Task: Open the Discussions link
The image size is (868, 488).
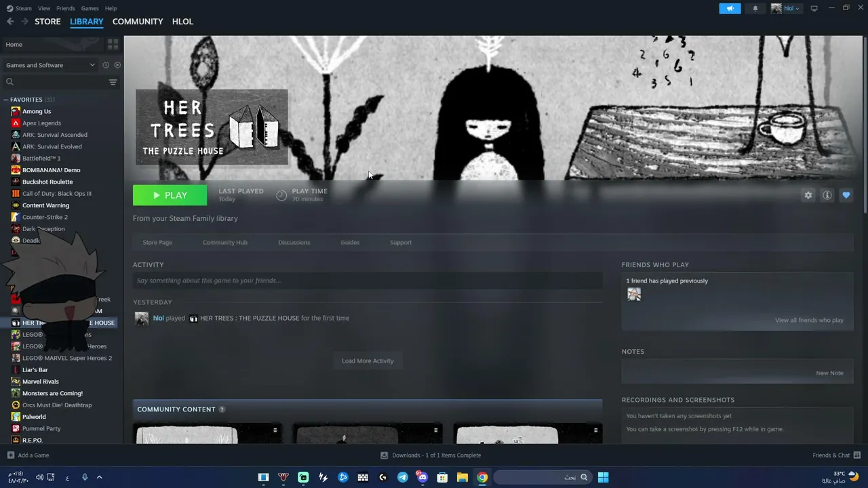Action: coord(294,242)
